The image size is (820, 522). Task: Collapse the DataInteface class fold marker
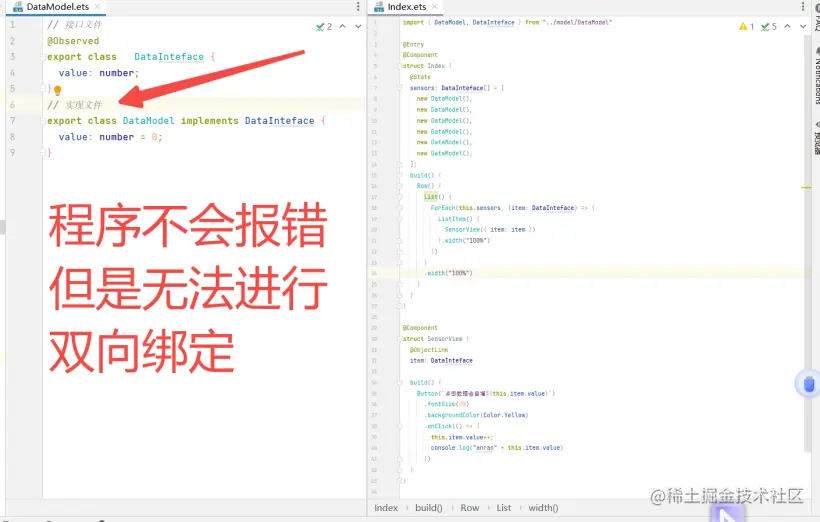coord(43,57)
